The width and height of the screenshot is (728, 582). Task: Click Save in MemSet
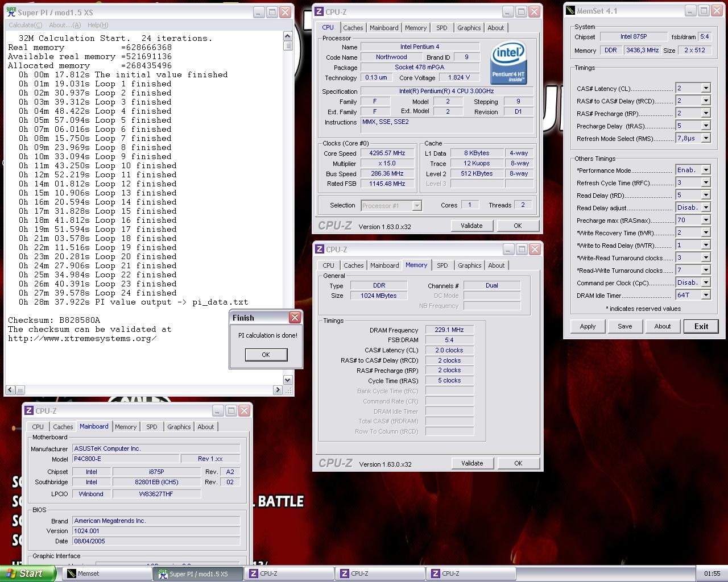pos(625,326)
